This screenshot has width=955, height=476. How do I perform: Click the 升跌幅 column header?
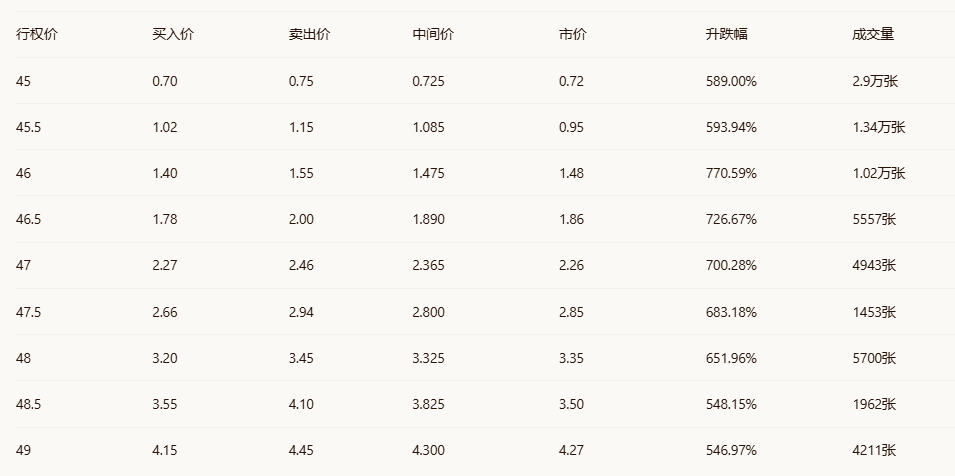click(726, 34)
